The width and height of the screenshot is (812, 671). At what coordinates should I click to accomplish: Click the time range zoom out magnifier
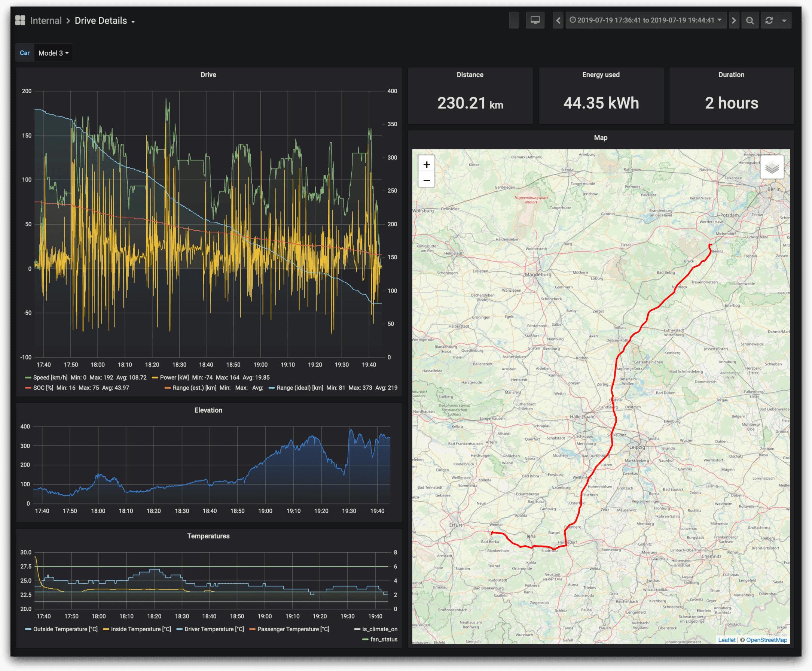[x=750, y=21]
